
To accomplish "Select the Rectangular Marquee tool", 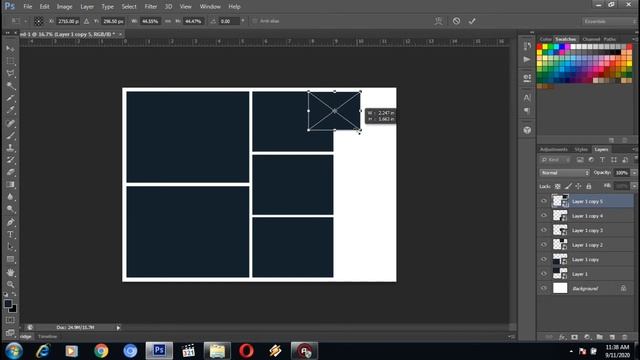I will [10, 61].
